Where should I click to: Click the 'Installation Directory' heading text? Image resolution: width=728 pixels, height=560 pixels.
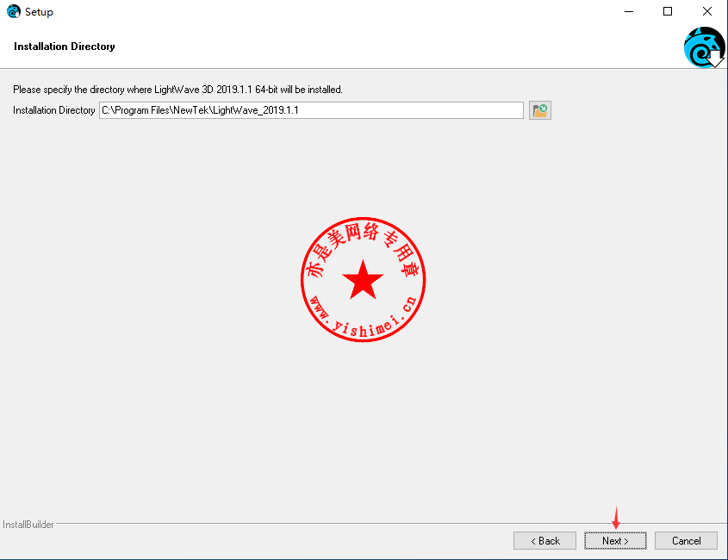point(65,47)
